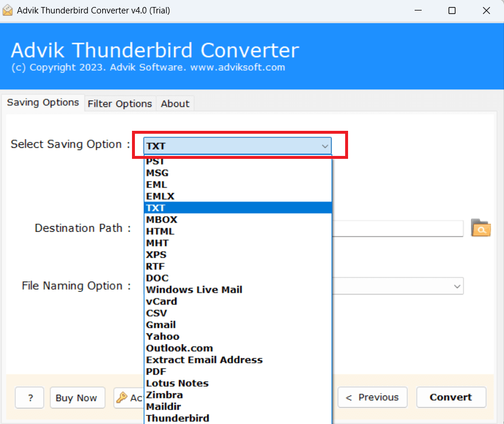Viewport: 504px width, 424px height.
Task: Open the About tab
Action: (175, 104)
